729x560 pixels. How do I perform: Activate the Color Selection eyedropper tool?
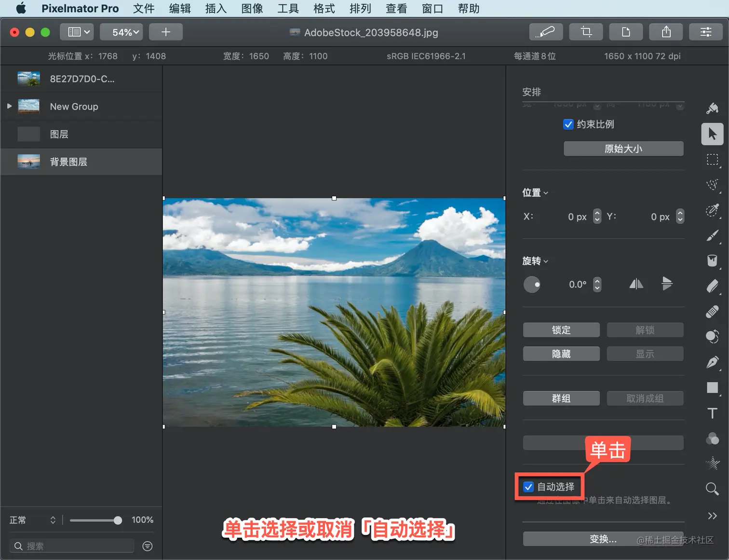(712, 210)
